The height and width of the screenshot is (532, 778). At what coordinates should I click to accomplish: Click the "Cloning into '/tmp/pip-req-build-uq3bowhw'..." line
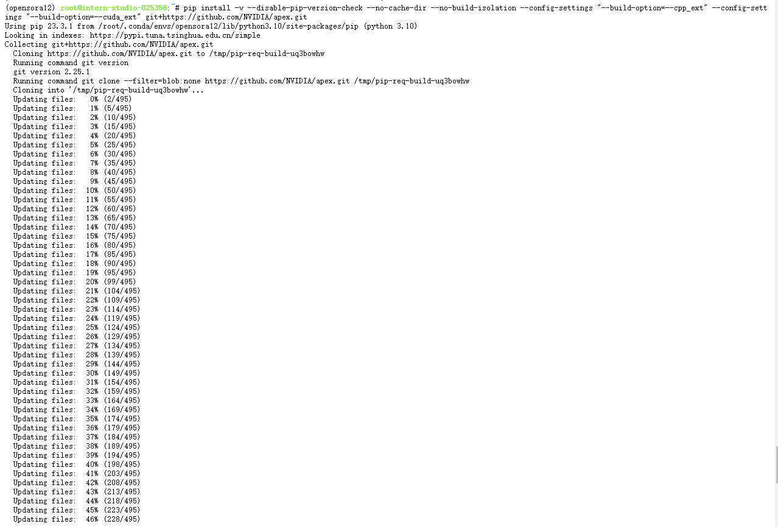[x=108, y=90]
